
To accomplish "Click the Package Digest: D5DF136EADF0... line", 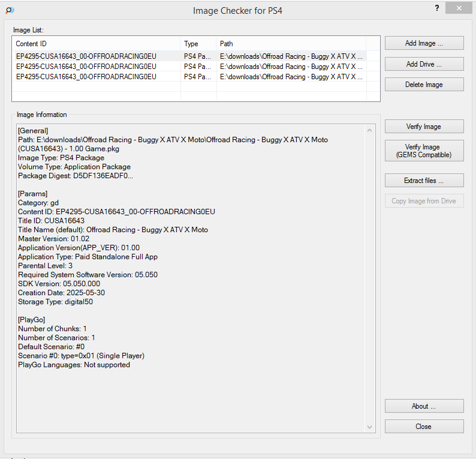I will pos(76,176).
